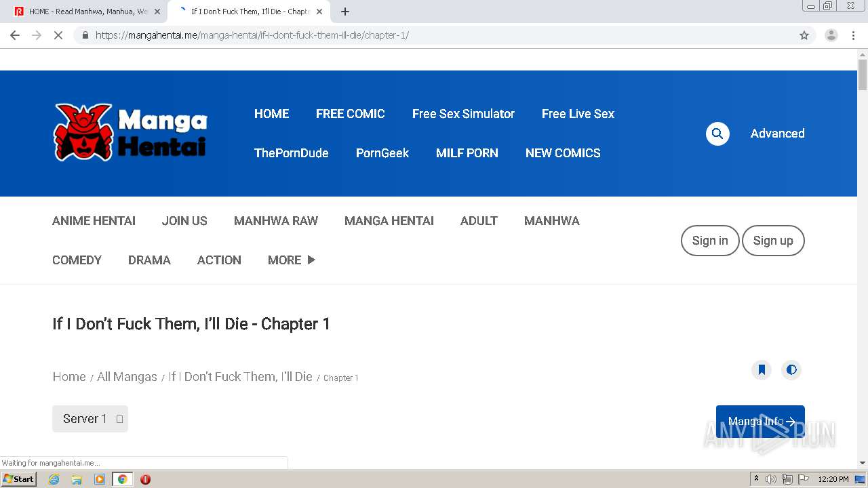This screenshot has width=868, height=488.
Task: Click the page vertical scrollbar thumb
Action: (x=863, y=75)
